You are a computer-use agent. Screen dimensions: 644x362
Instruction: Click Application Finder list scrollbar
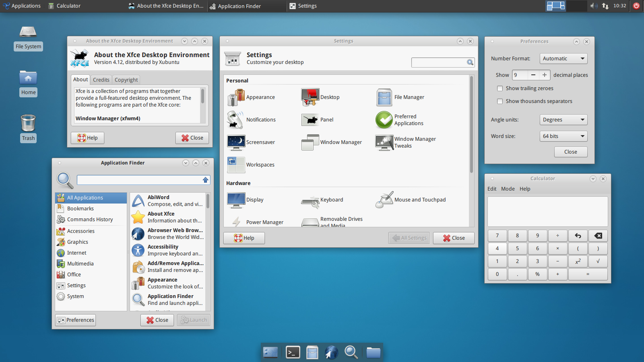point(208,201)
